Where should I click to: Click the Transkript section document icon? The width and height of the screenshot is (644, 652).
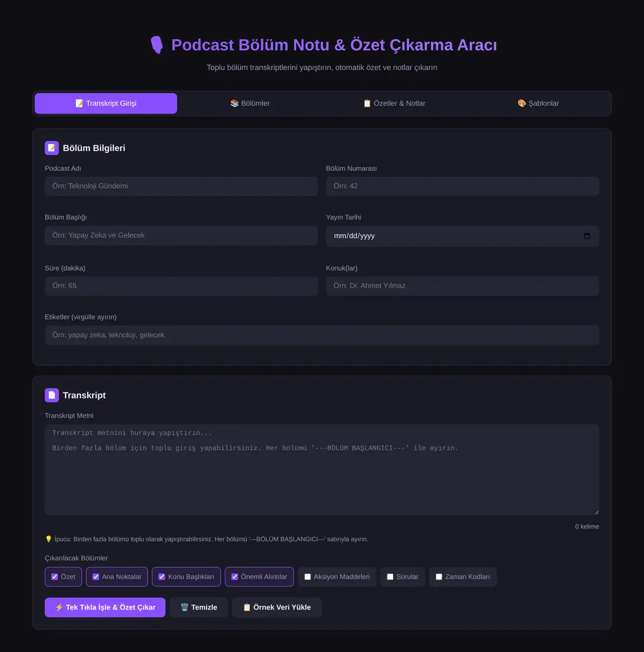pyautogui.click(x=52, y=395)
